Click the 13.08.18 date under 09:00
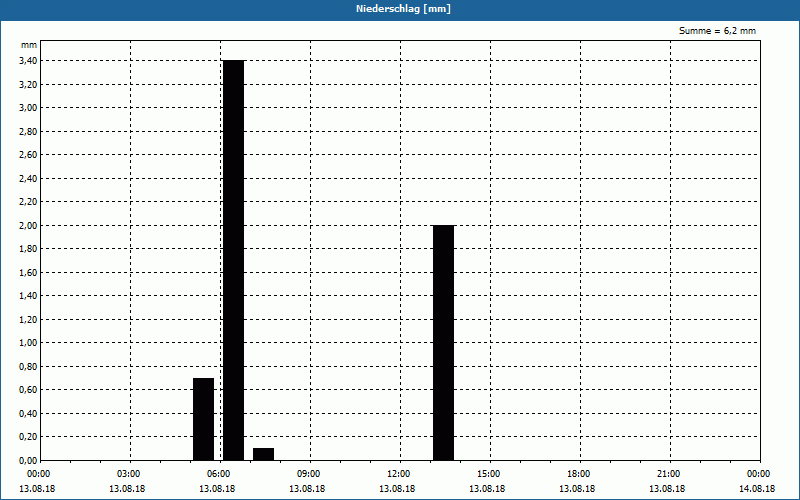The width and height of the screenshot is (800, 500). point(307,489)
